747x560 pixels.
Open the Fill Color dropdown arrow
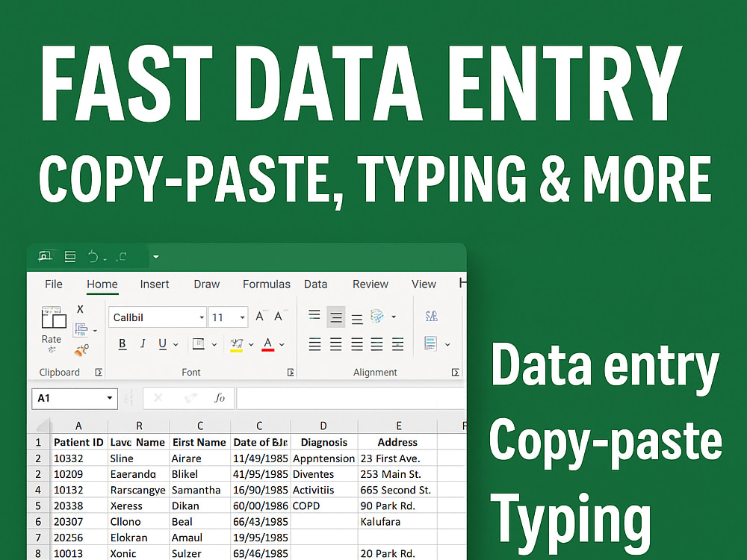click(x=251, y=344)
